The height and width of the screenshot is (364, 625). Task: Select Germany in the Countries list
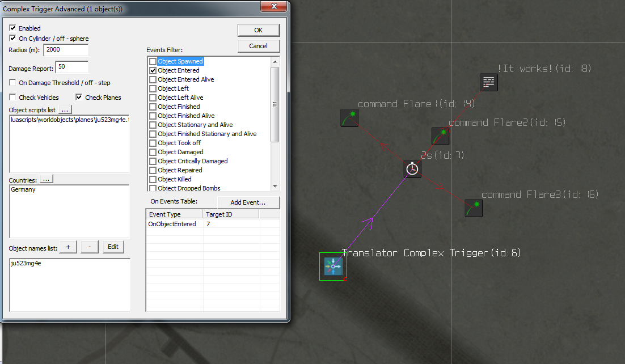(23, 190)
